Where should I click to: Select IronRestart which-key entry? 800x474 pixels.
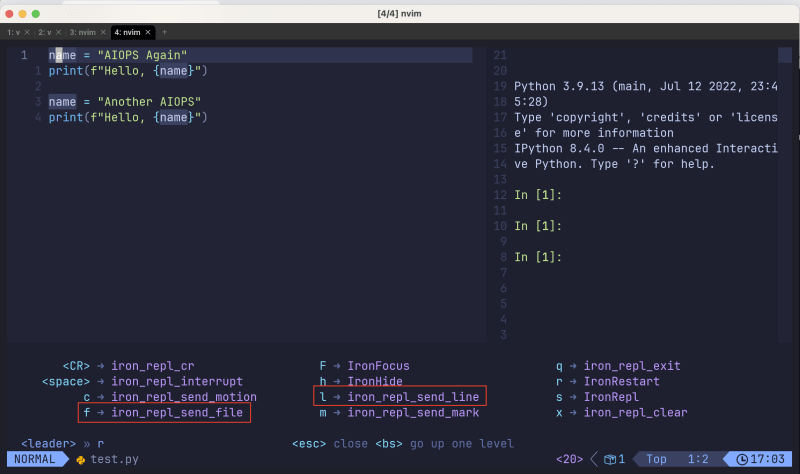[608, 382]
